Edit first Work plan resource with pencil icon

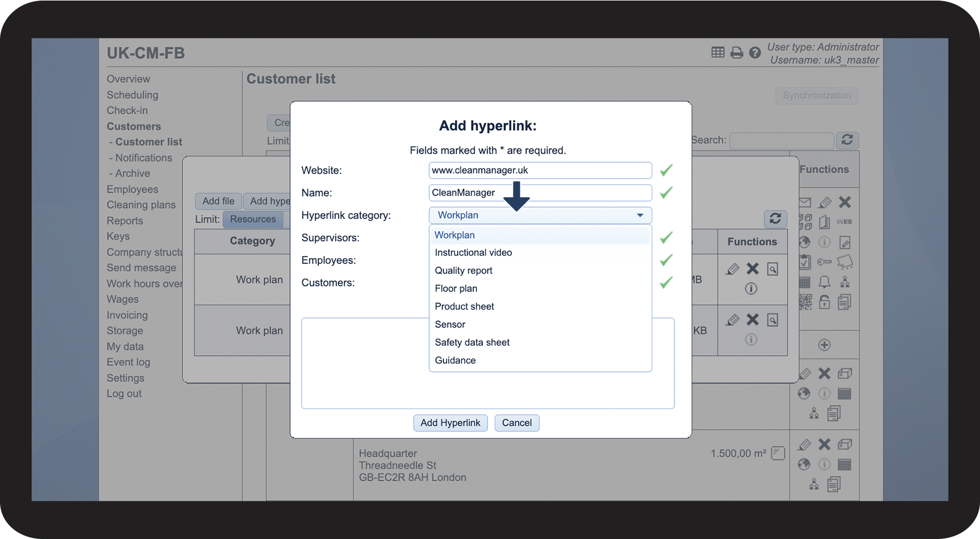tap(733, 269)
